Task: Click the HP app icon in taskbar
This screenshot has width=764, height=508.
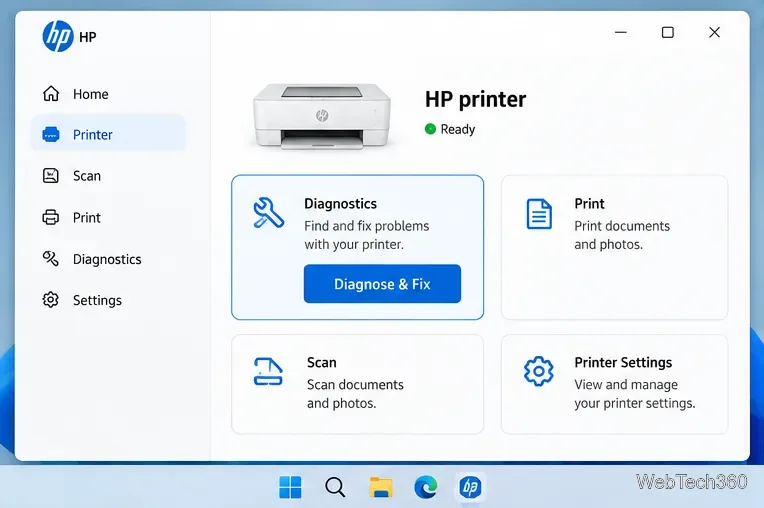Action: pyautogui.click(x=471, y=487)
